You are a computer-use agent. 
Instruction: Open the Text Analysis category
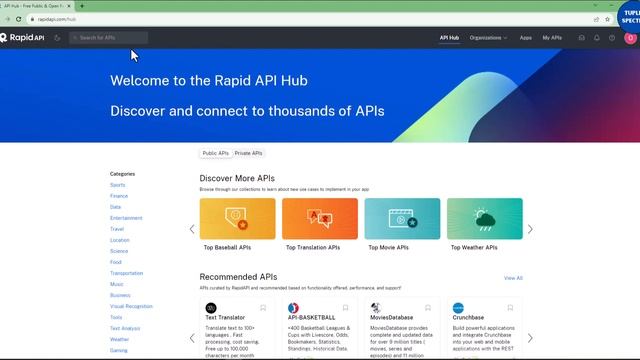[x=125, y=328]
